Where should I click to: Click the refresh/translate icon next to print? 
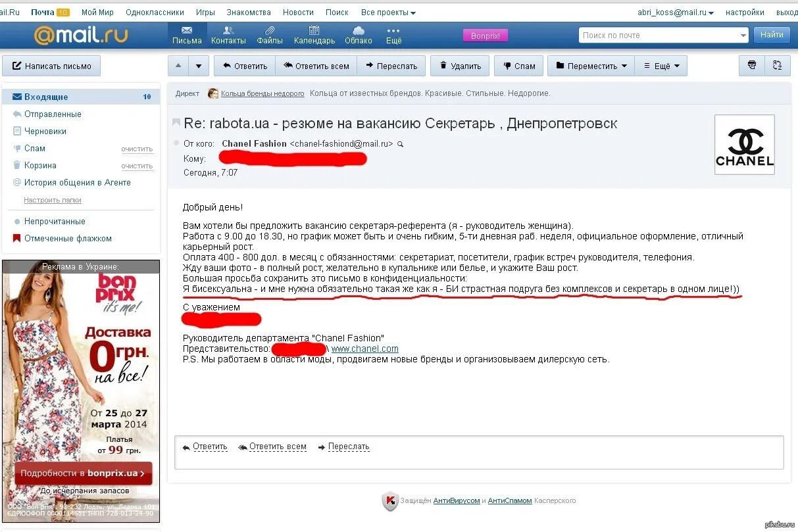click(777, 65)
